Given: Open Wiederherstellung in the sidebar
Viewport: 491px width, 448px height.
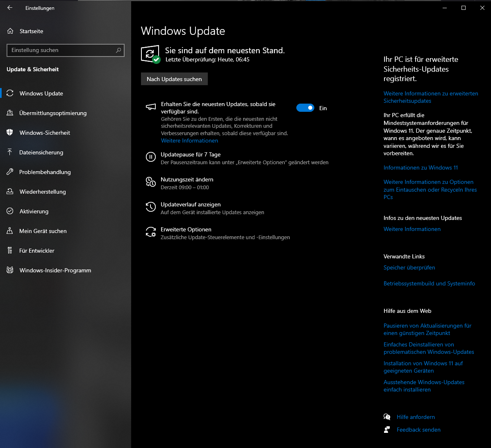Looking at the screenshot, I should [x=66, y=192].
